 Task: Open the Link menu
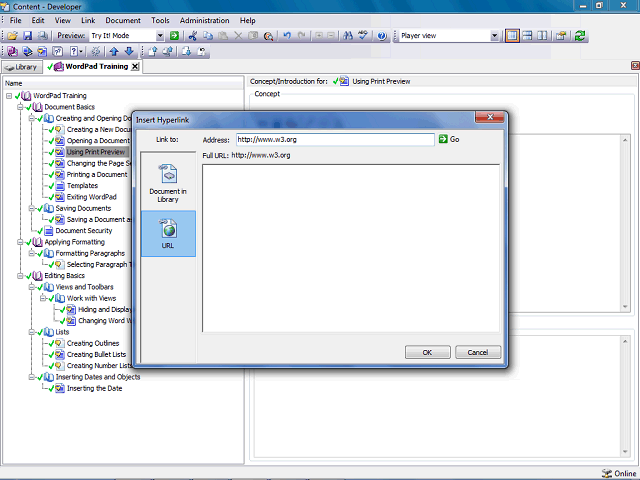pyautogui.click(x=88, y=20)
